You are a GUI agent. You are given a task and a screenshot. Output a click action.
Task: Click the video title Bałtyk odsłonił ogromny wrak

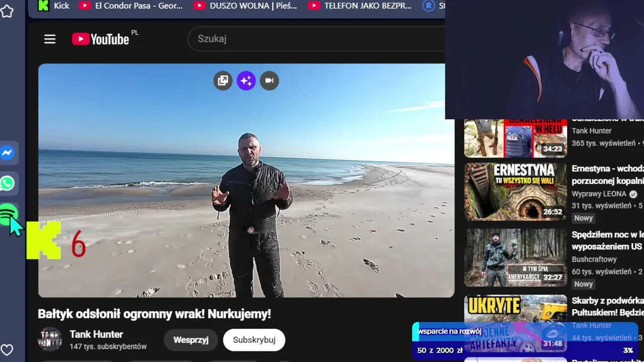(x=154, y=314)
